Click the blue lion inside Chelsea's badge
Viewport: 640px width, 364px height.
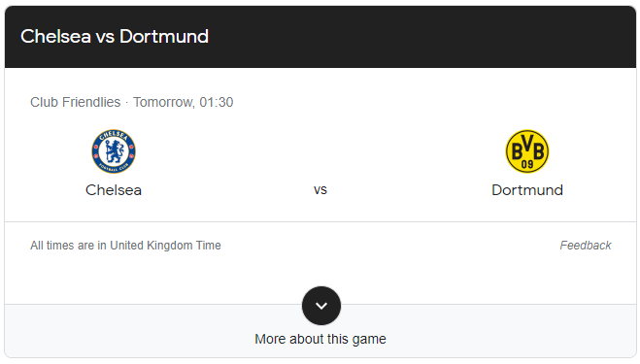coord(114,151)
